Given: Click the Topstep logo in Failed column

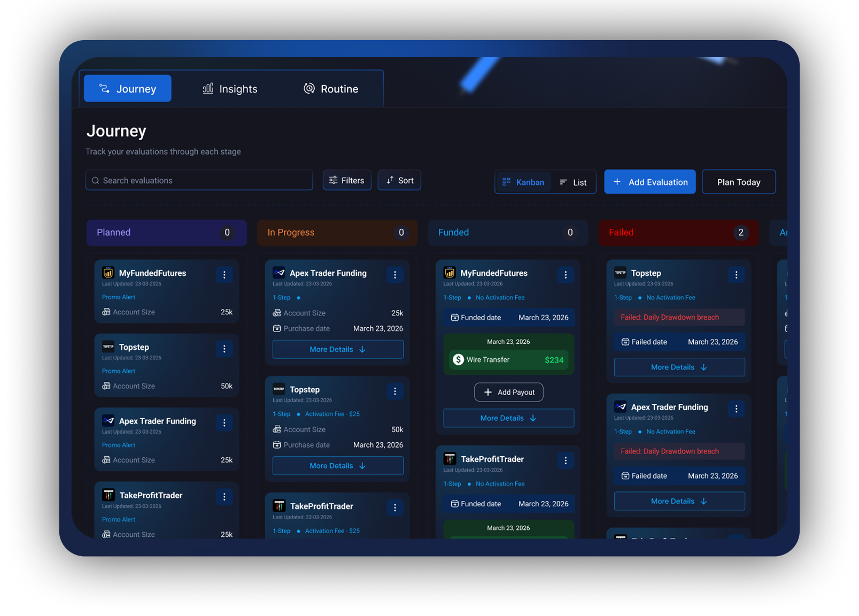Looking at the screenshot, I should [x=620, y=273].
